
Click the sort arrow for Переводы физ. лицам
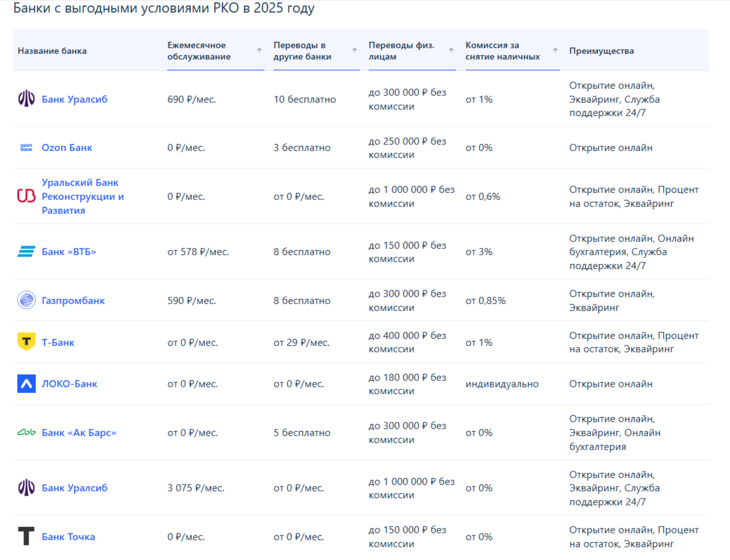451,50
